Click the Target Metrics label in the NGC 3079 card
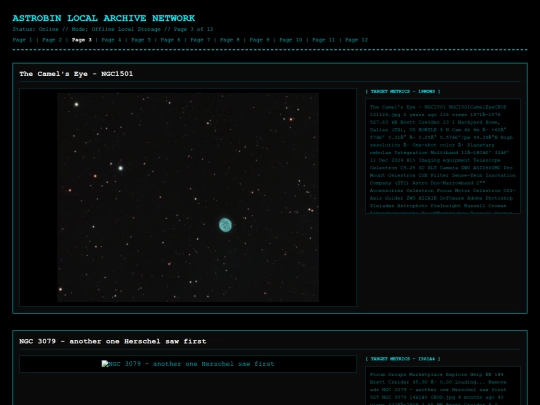The height and width of the screenshot is (405, 540). pos(403,359)
